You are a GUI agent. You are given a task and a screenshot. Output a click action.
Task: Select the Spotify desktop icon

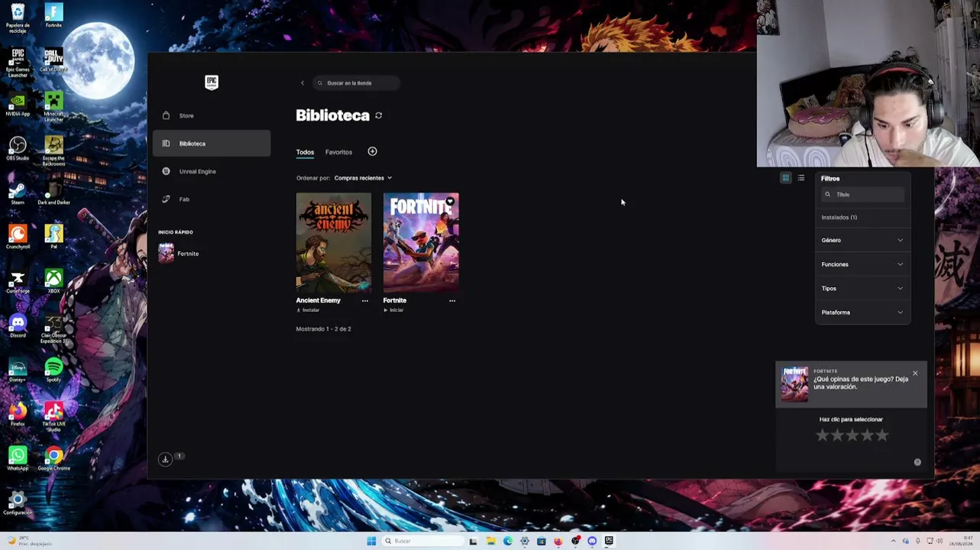(53, 370)
